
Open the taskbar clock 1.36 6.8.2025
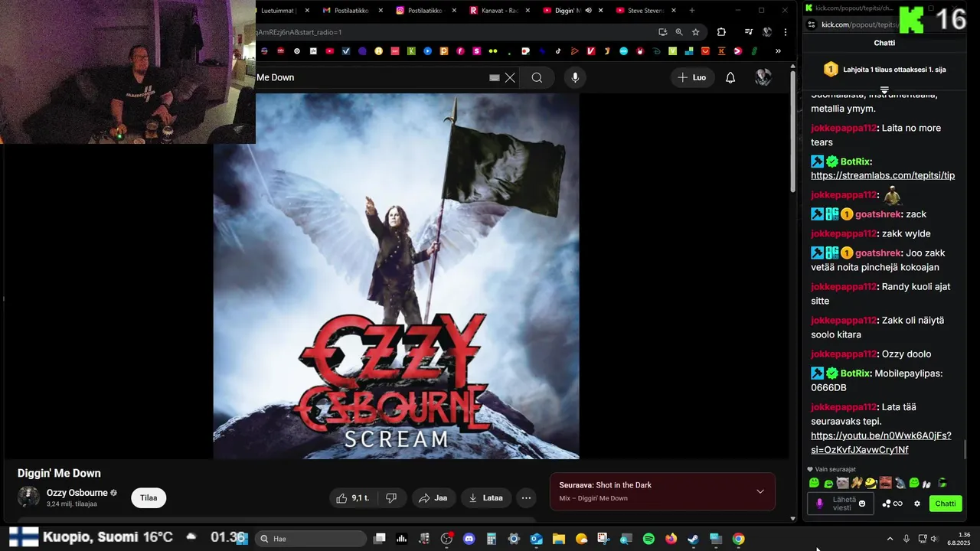959,539
